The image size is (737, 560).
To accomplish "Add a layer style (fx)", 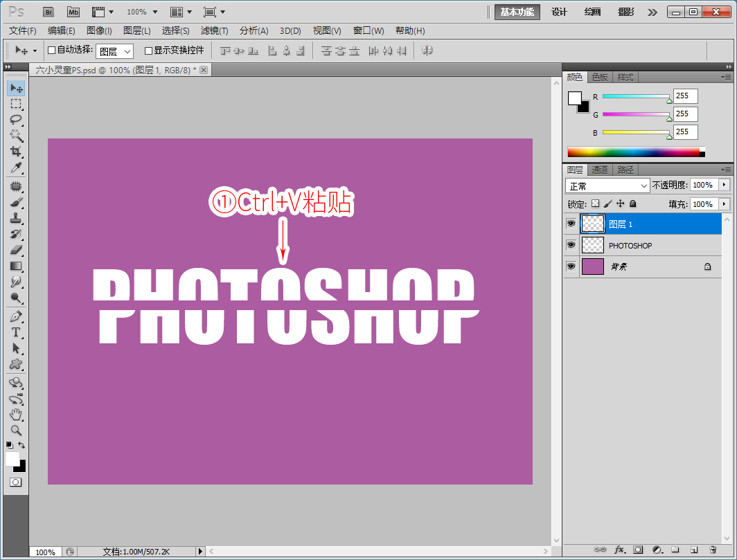I will pyautogui.click(x=620, y=550).
